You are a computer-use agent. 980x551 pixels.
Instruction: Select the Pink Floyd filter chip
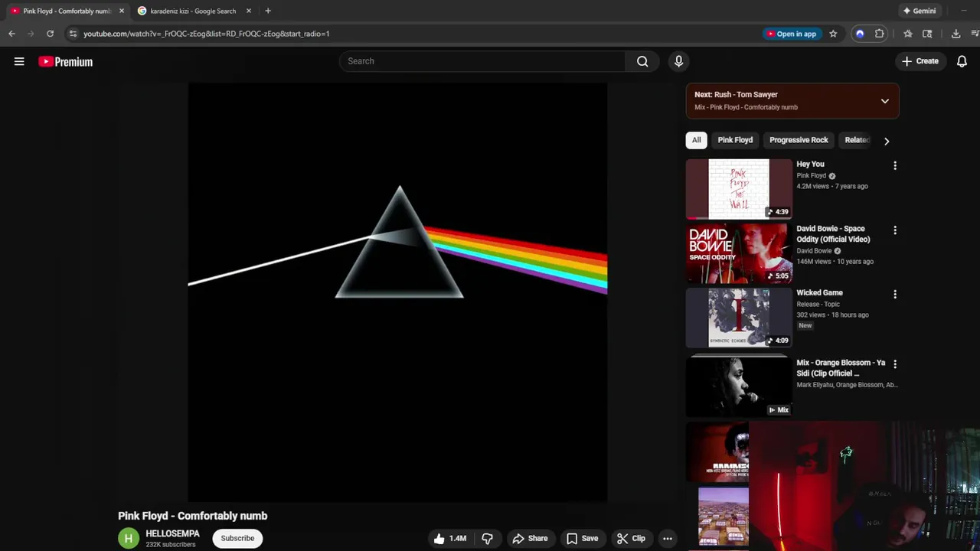coord(735,140)
